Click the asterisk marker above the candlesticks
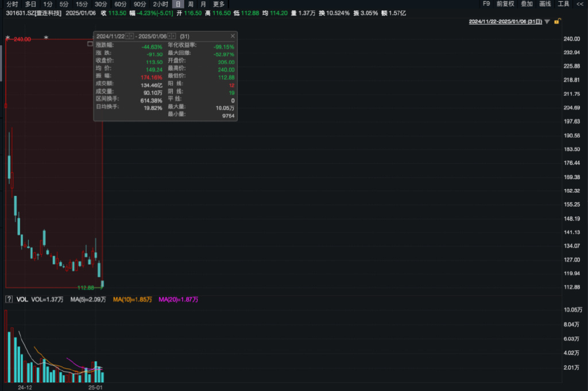The image size is (588, 391). pos(46,37)
